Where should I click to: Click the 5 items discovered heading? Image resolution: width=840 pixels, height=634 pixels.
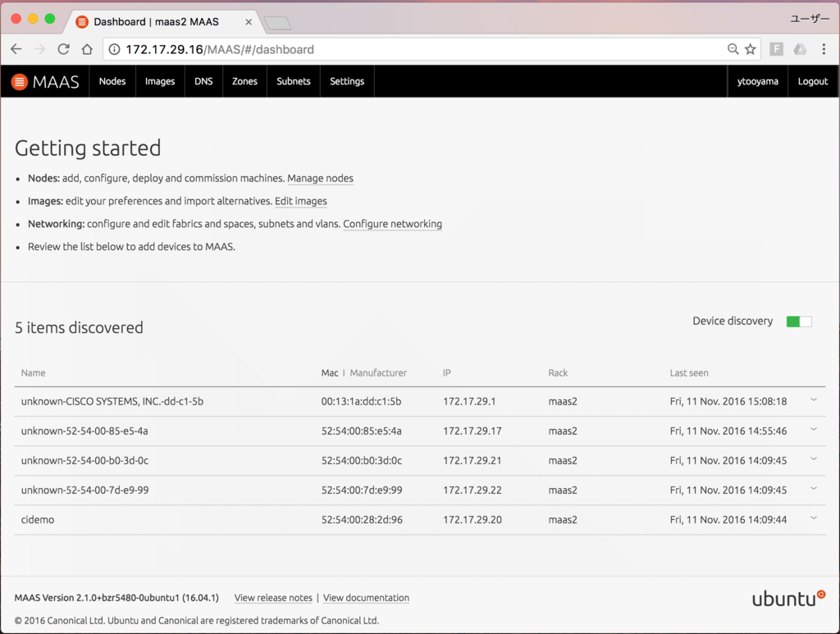[79, 328]
